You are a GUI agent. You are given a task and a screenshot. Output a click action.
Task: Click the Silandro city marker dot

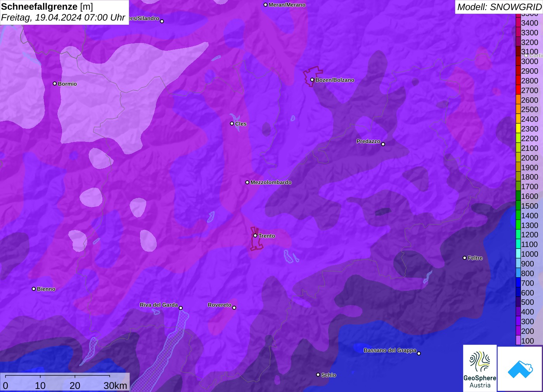click(x=162, y=21)
